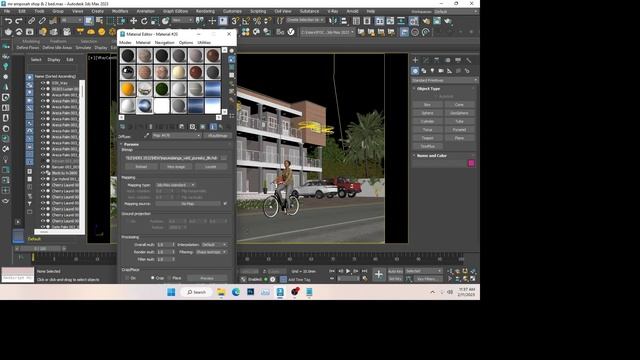The height and width of the screenshot is (360, 640).
Task: Click the pink object color swatch
Action: (471, 163)
